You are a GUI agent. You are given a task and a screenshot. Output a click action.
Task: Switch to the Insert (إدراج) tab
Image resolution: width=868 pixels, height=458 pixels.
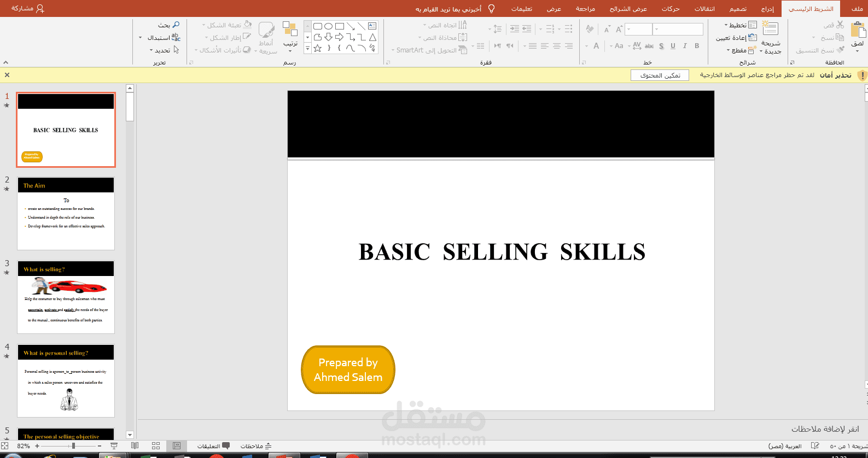(767, 9)
